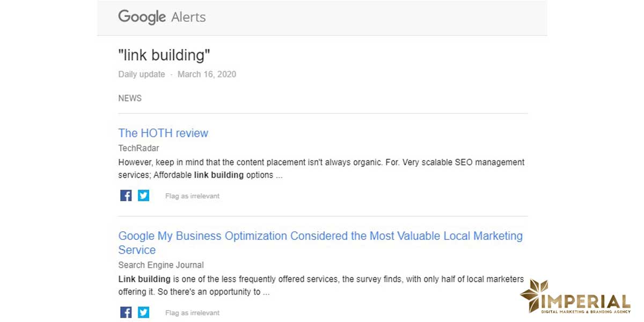Click the "link building" alert title
644x322 pixels.
pos(164,55)
